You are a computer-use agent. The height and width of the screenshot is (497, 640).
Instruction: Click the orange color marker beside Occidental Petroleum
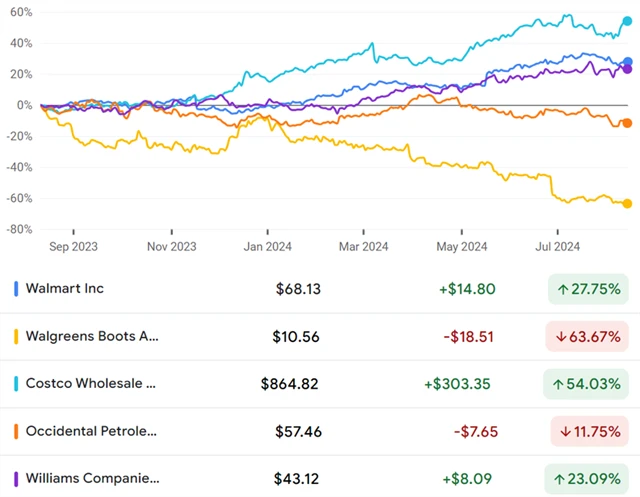[17, 432]
